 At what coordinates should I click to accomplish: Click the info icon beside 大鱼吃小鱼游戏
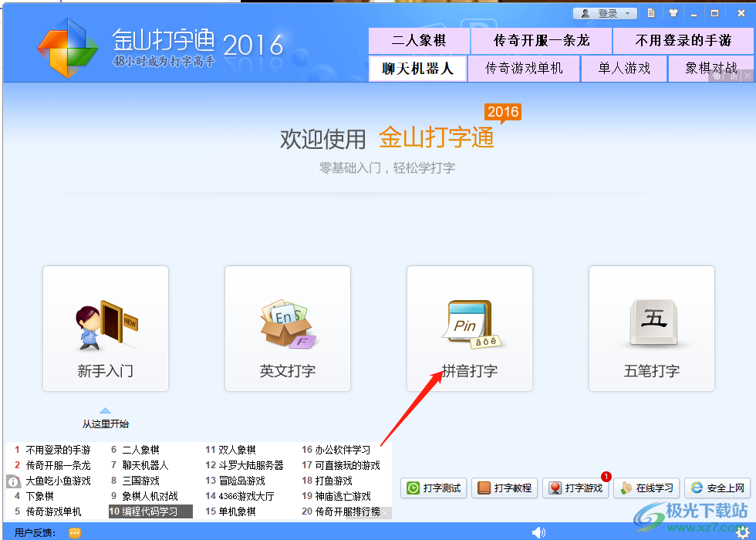[14, 481]
